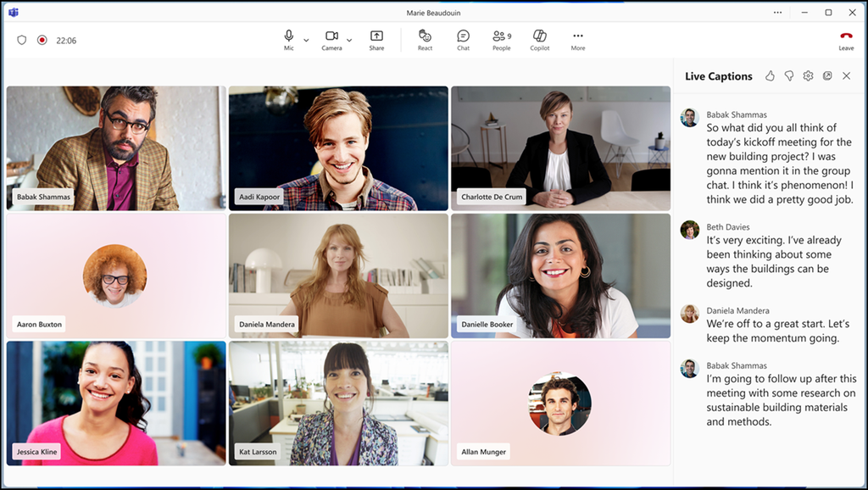Launch Copilot in the meeting
868x490 pixels.
(x=540, y=40)
